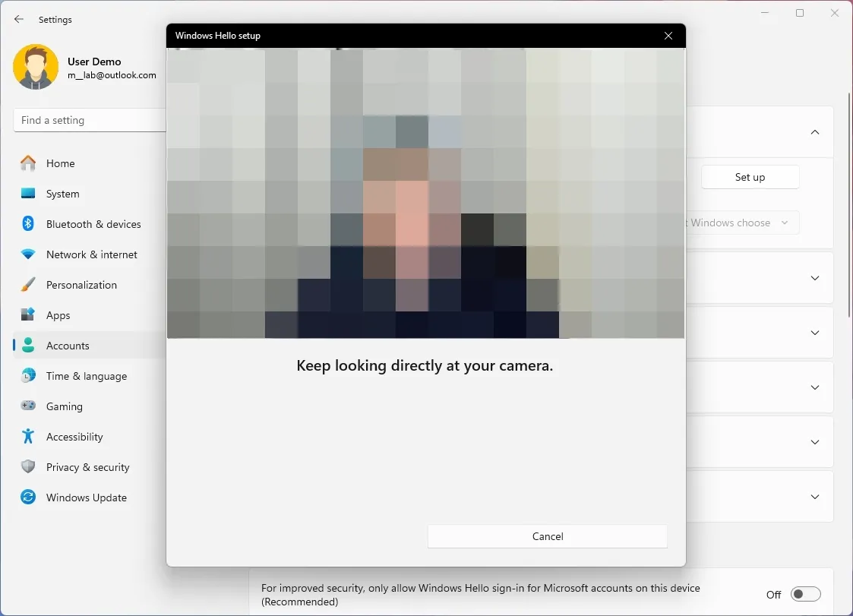Go back using the back arrow

click(18, 19)
